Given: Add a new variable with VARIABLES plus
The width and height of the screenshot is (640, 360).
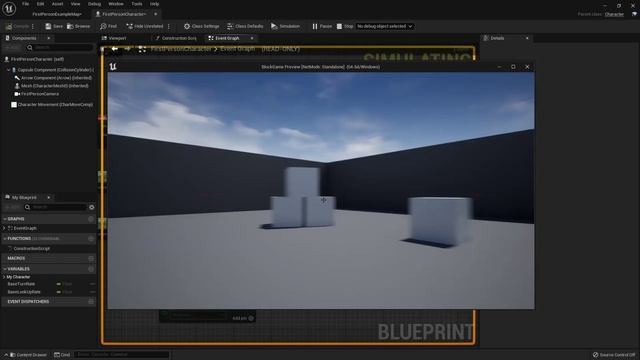Looking at the screenshot, I should pos(91,269).
